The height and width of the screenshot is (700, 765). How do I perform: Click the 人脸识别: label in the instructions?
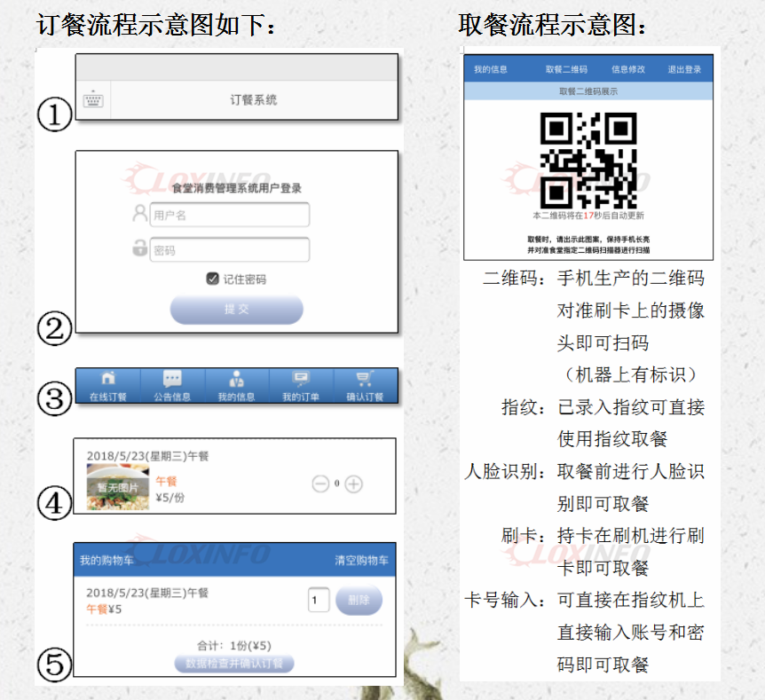pyautogui.click(x=505, y=471)
